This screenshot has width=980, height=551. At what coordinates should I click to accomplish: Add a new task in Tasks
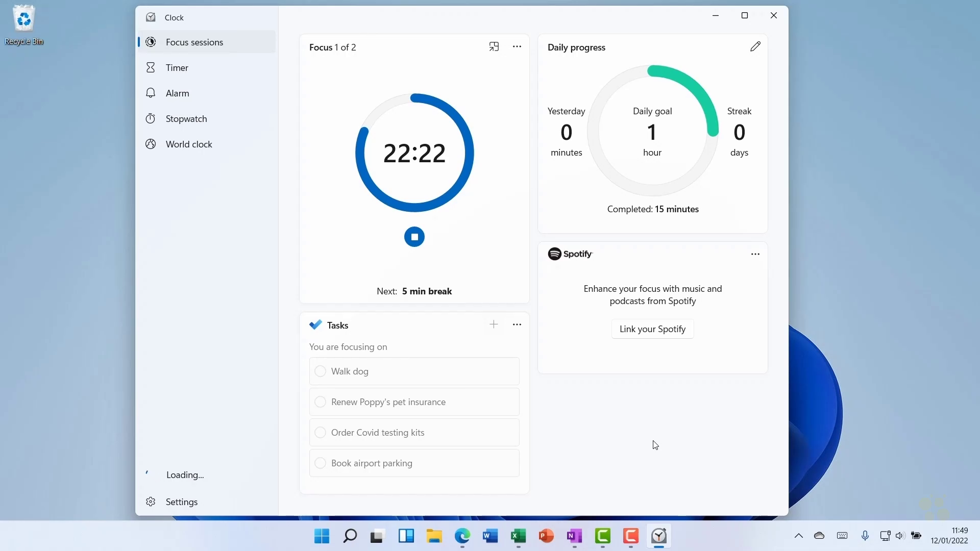pos(494,324)
